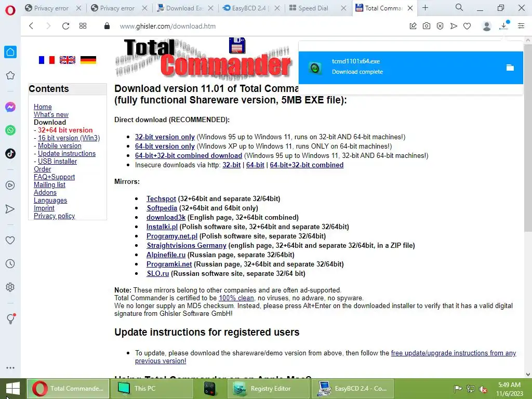The height and width of the screenshot is (399, 532).
Task: Open the Windows Start button
Action: tap(13, 389)
